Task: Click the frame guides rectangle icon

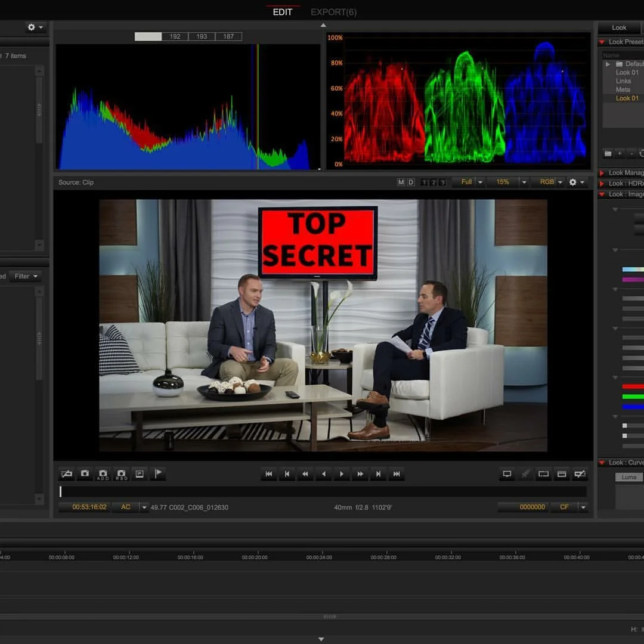Action: click(x=543, y=474)
